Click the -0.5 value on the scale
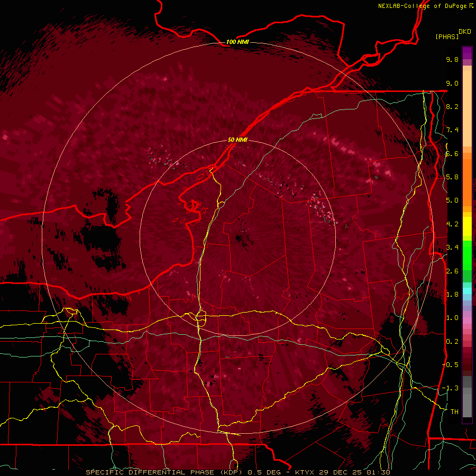Viewport: 476px width, 476px height. (450, 365)
